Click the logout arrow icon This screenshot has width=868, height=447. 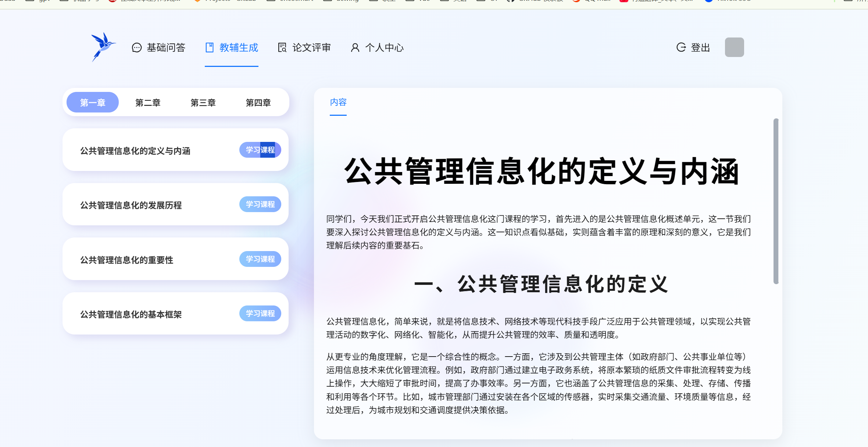pyautogui.click(x=681, y=47)
